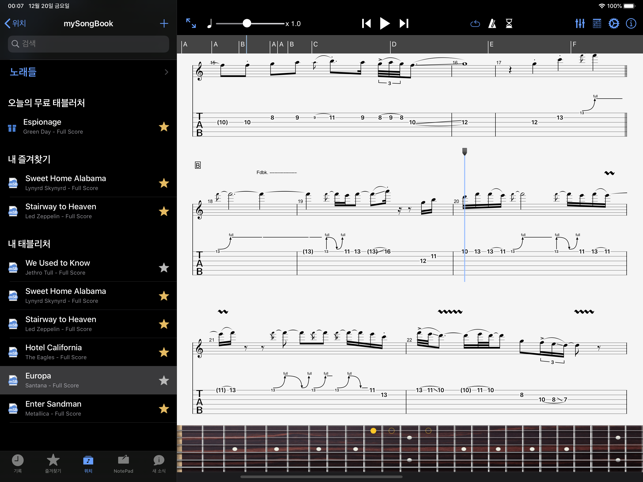Click the tempo quarter-note icon
The width and height of the screenshot is (643, 482).
tap(210, 24)
